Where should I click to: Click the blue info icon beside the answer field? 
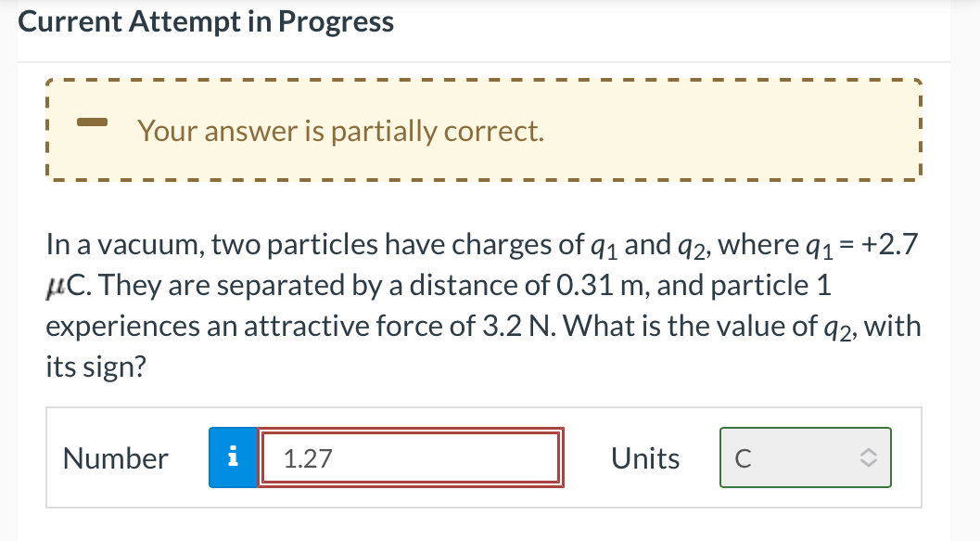233,457
